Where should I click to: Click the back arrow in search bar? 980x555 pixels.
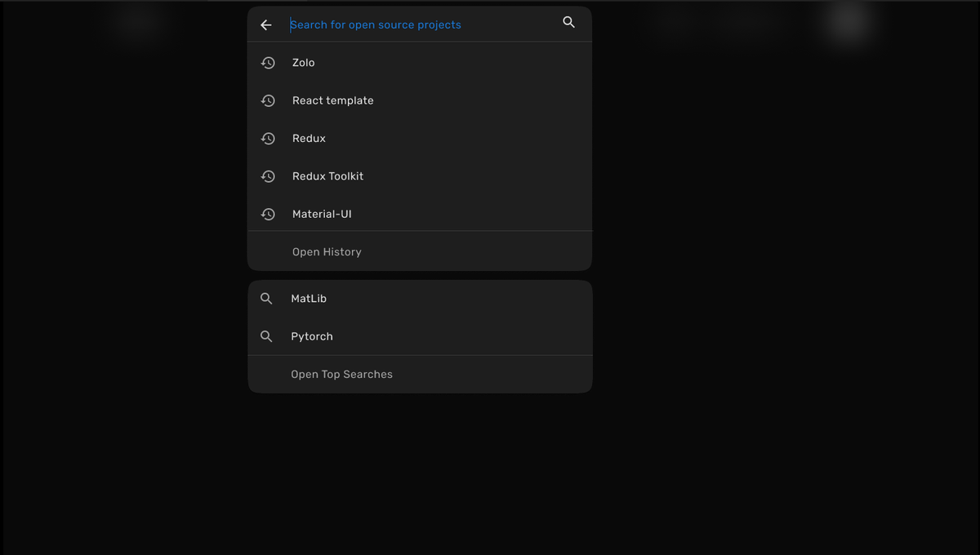[x=266, y=25]
